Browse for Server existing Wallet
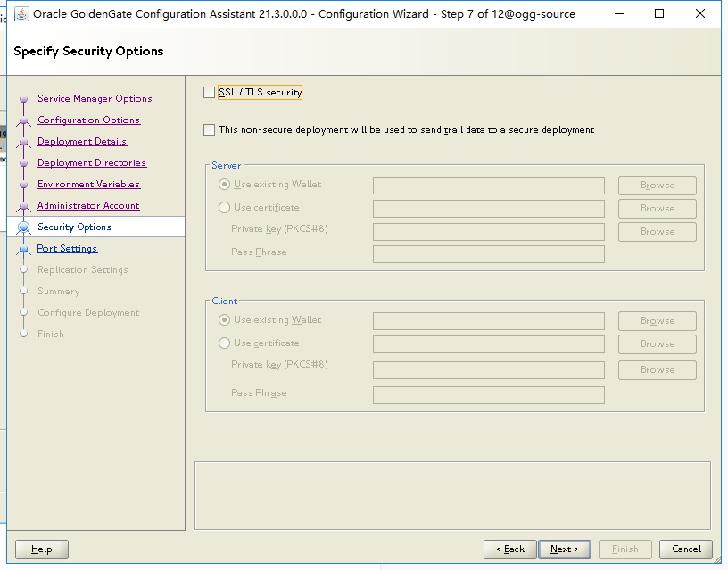Viewport: 728px width, 570px height. (x=657, y=186)
